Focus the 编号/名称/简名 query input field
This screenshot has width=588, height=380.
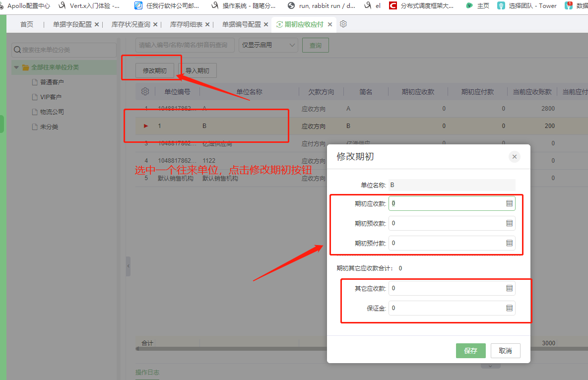[185, 45]
